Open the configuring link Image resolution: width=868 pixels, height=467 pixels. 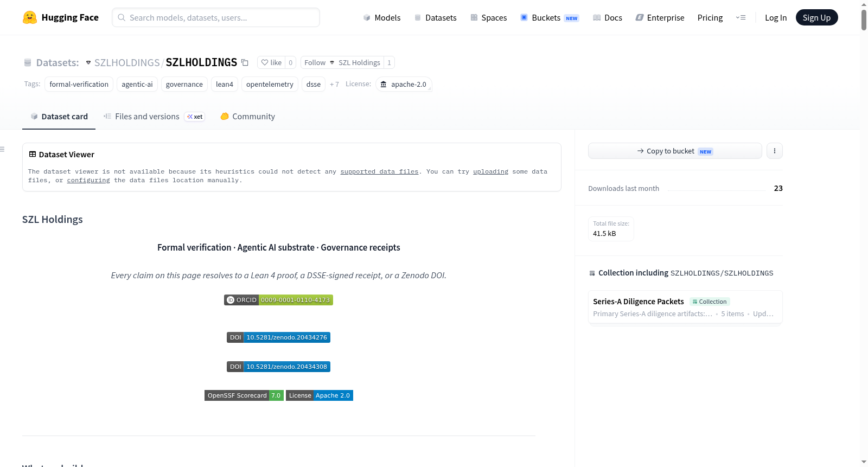click(88, 180)
